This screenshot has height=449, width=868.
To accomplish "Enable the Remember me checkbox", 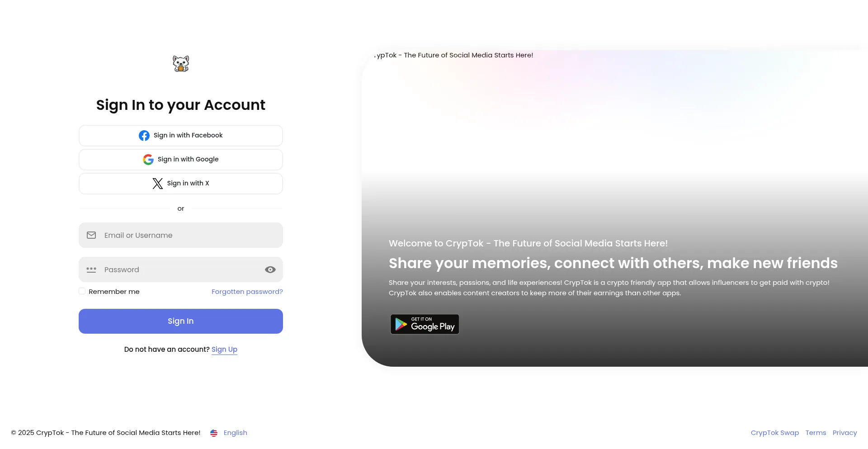I will point(82,291).
